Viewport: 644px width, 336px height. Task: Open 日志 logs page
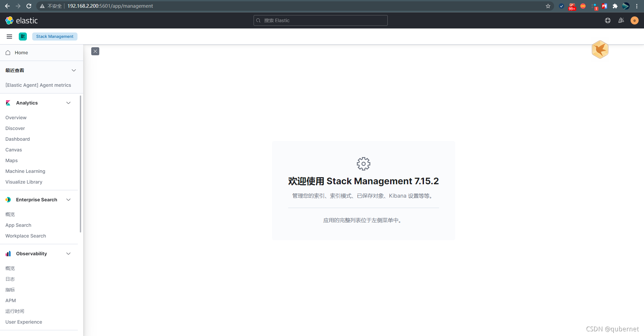pos(10,279)
